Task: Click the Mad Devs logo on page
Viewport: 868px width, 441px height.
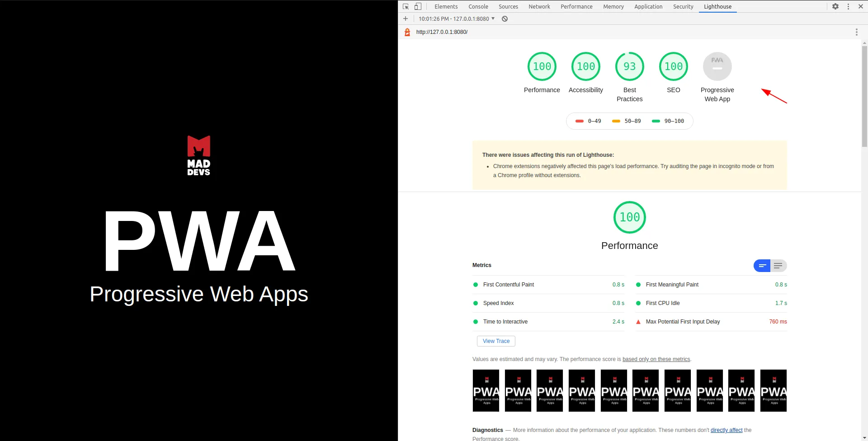Action: pos(199,155)
